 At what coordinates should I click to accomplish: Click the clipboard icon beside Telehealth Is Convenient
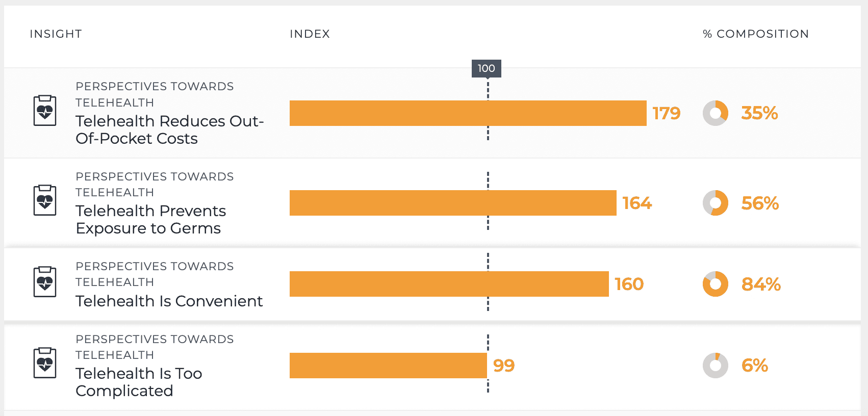point(45,281)
